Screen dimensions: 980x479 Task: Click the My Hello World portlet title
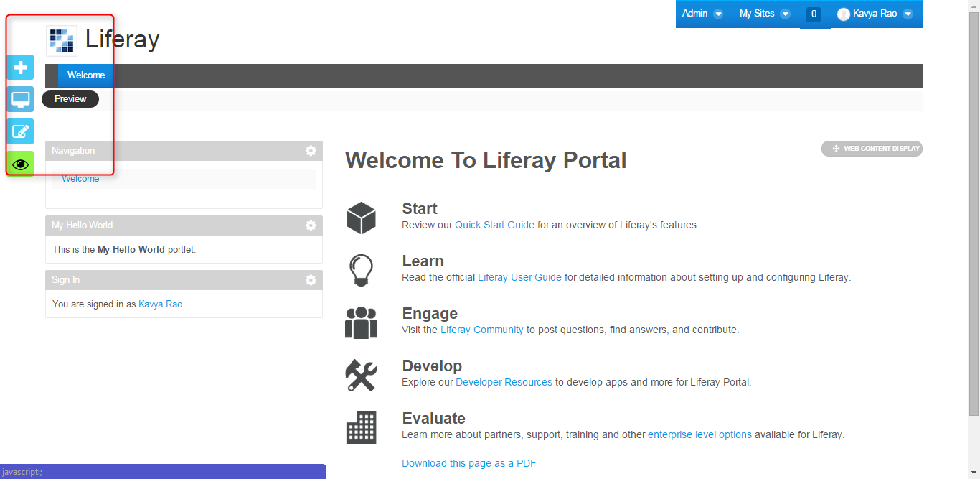pos(83,225)
